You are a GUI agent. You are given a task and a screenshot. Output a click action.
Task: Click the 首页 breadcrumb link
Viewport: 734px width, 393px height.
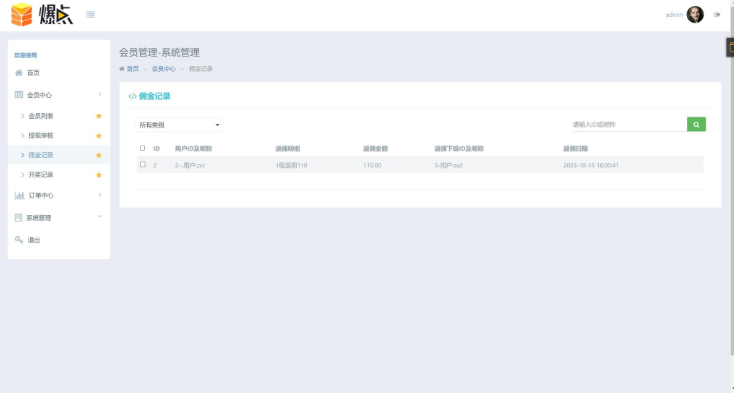(132, 69)
